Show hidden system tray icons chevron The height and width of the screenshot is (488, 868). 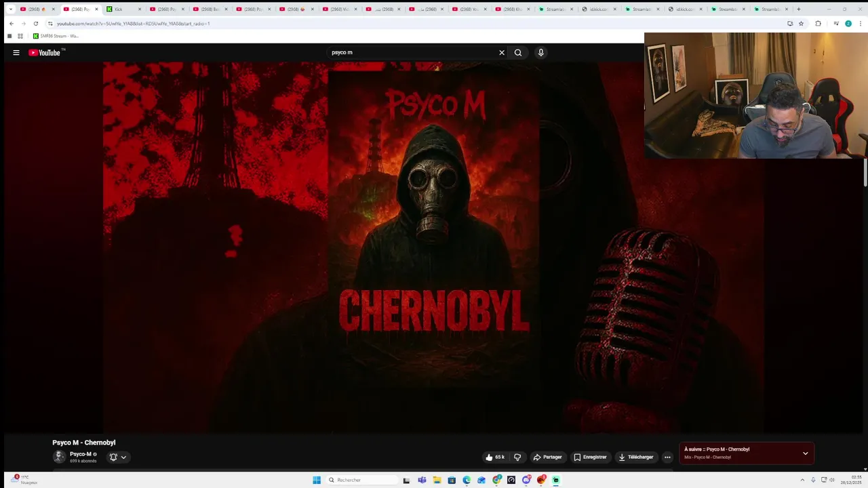(803, 480)
